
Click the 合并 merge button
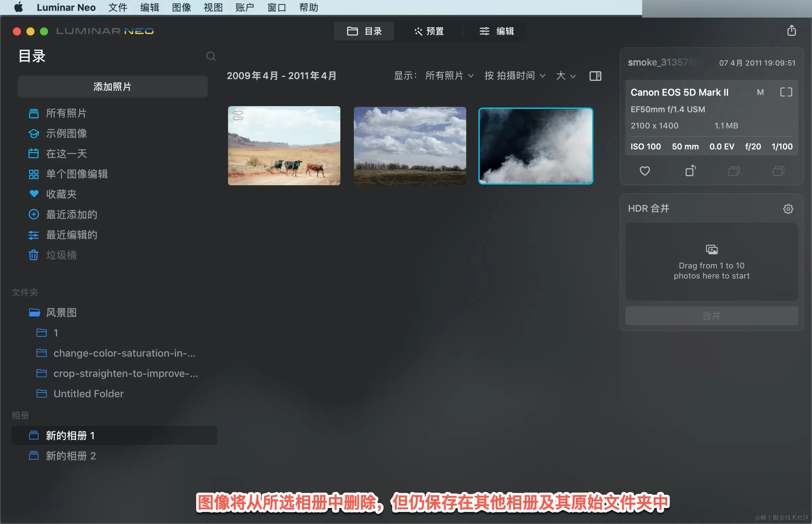click(711, 315)
